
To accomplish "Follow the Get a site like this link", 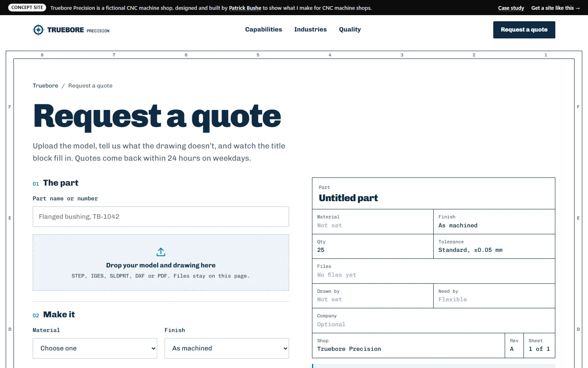I will point(555,8).
